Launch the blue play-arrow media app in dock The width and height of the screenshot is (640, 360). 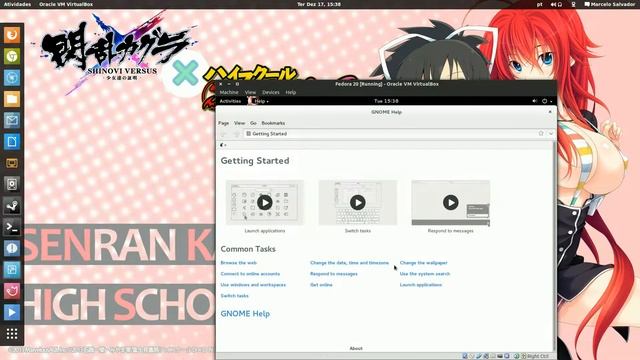click(12, 312)
